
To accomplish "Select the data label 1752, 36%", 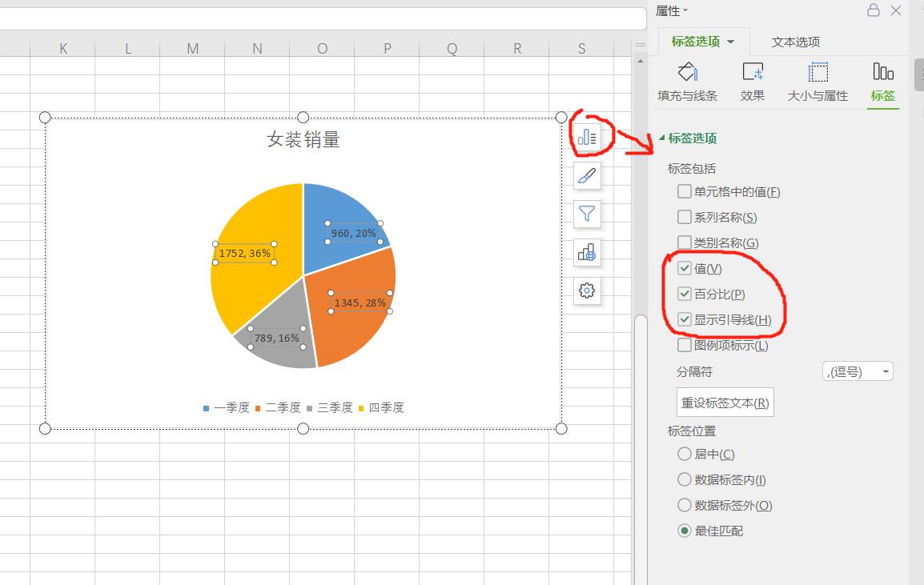I will [244, 254].
